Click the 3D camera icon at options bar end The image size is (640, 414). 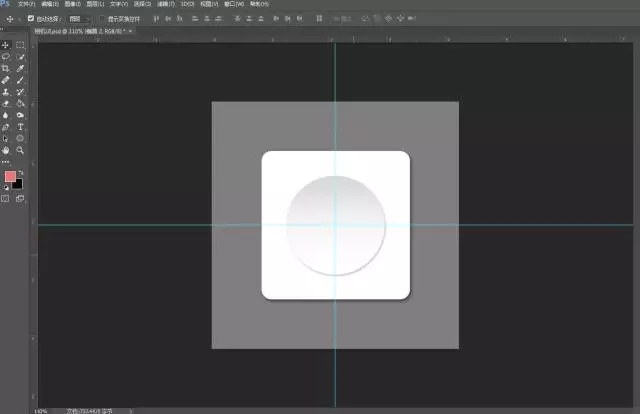click(412, 18)
